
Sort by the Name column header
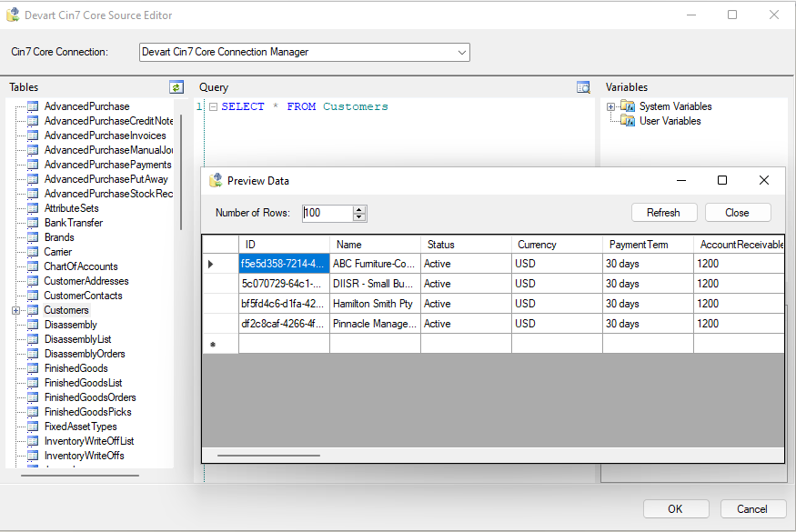tap(375, 245)
